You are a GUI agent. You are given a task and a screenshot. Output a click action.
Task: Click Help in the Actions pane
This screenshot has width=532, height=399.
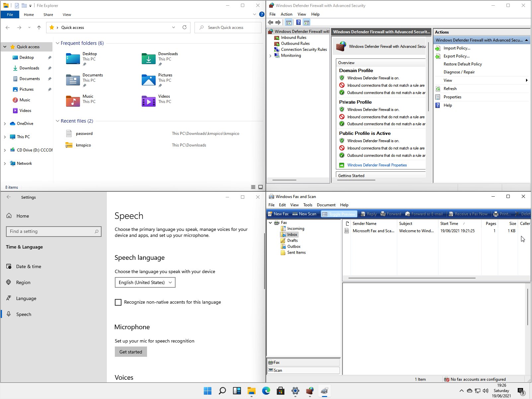[447, 105]
